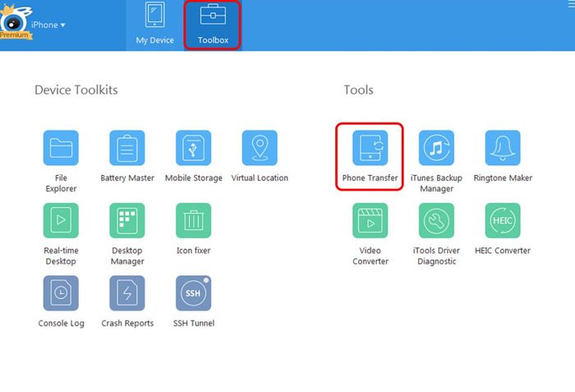Click the SSH Tunnel label text

click(194, 323)
